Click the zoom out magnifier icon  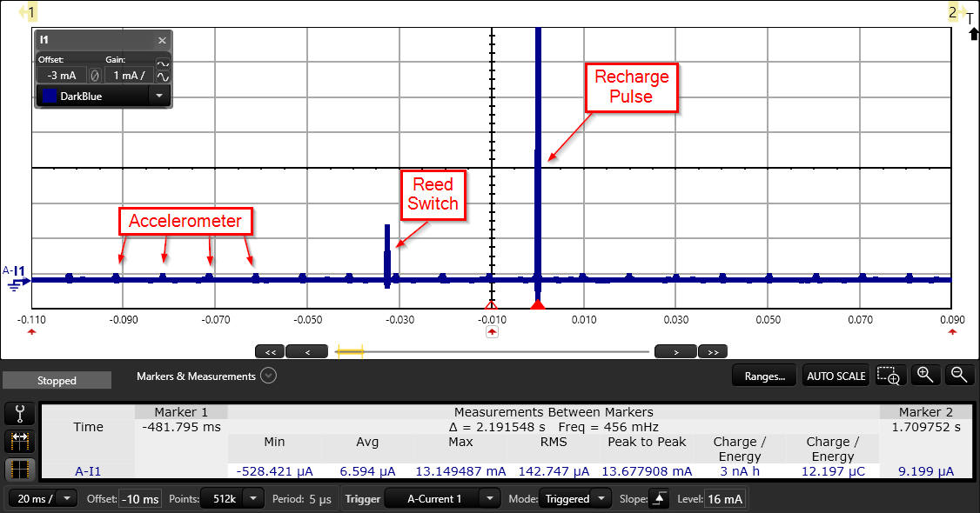[x=958, y=375]
